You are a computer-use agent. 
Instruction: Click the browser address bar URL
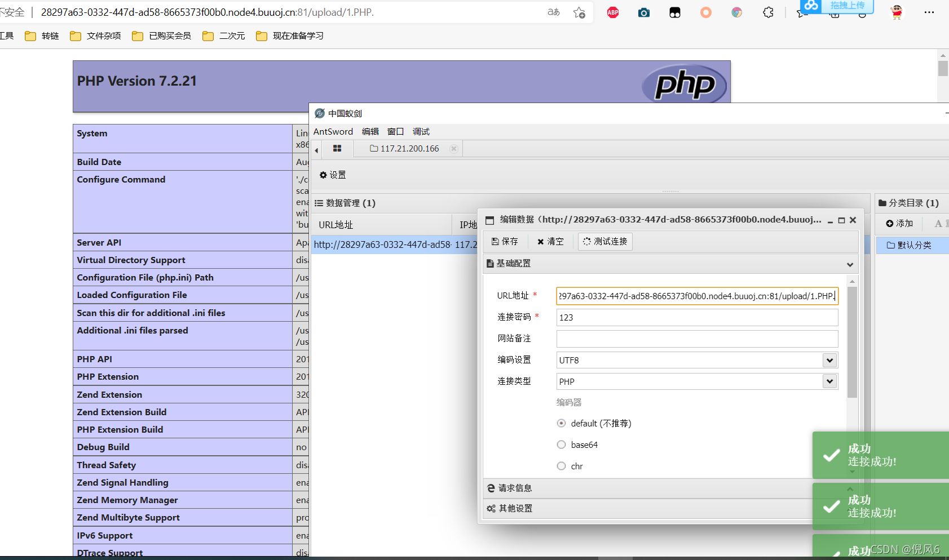click(x=208, y=12)
